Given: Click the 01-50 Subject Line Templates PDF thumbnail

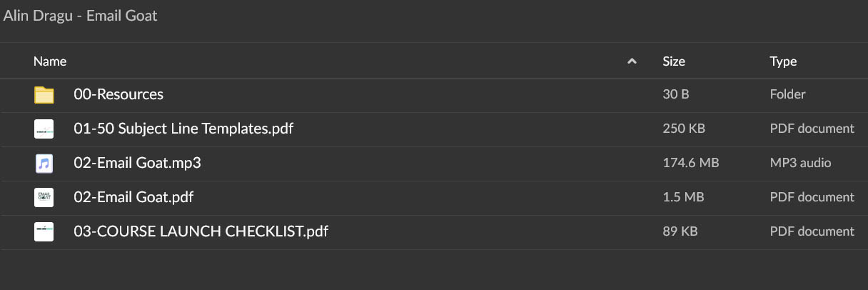Looking at the screenshot, I should point(44,129).
